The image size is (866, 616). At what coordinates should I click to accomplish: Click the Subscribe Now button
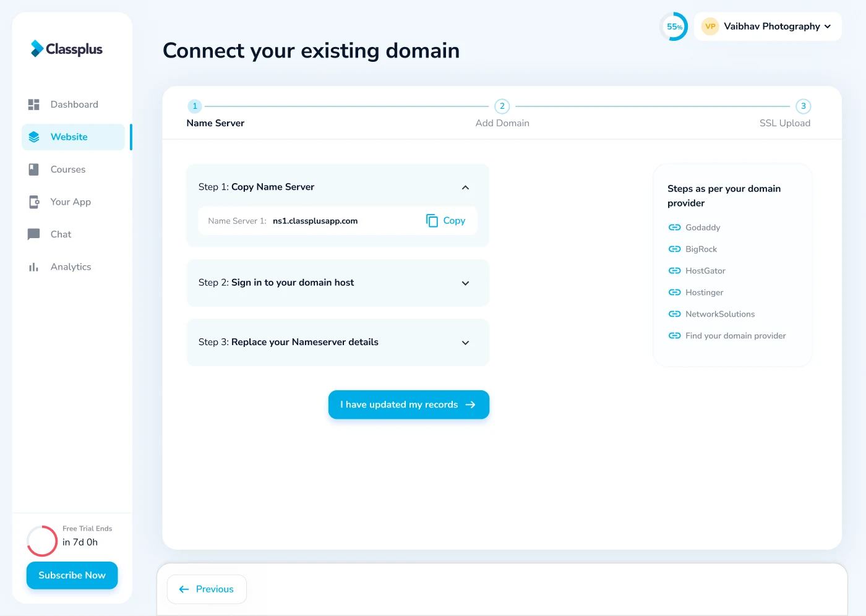tap(72, 575)
